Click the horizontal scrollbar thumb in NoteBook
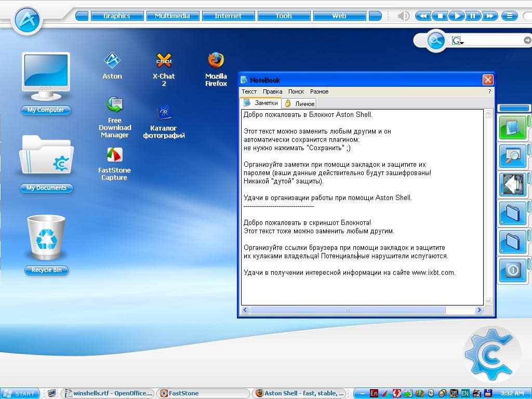The image size is (532, 399). (348, 310)
